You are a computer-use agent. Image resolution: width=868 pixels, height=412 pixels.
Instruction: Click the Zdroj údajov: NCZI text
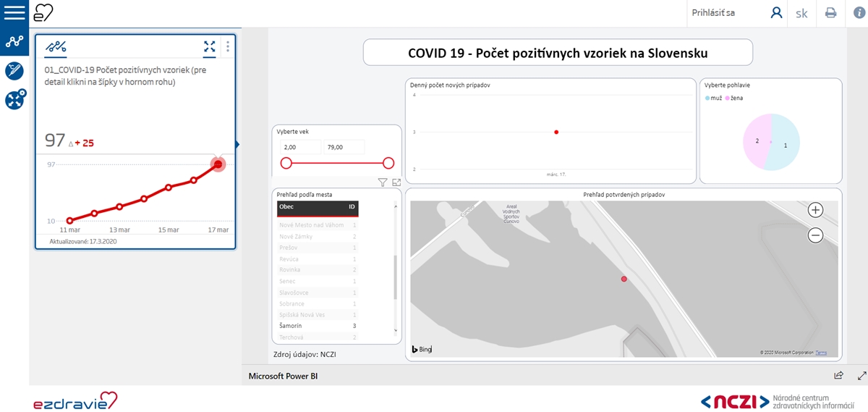point(305,354)
